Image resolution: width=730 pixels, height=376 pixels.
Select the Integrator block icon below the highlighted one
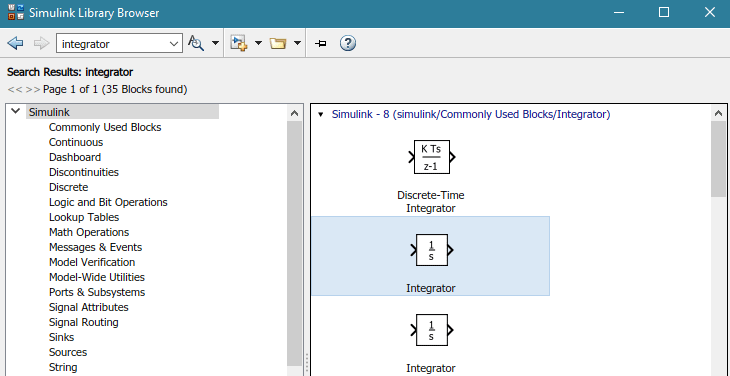point(432,330)
